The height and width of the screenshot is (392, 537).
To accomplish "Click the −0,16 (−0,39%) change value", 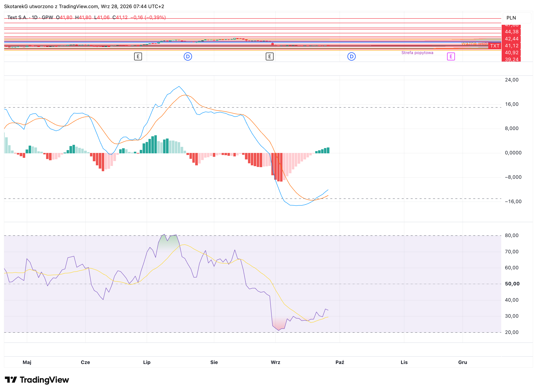I will point(148,17).
